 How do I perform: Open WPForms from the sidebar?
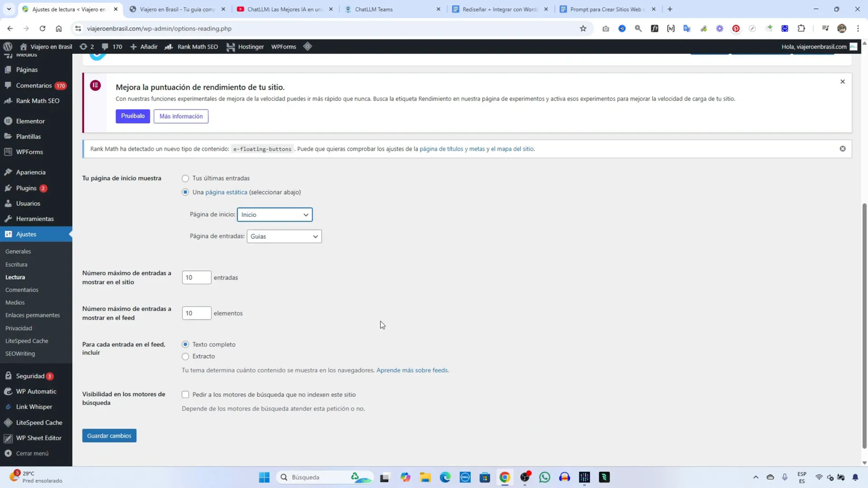point(29,152)
